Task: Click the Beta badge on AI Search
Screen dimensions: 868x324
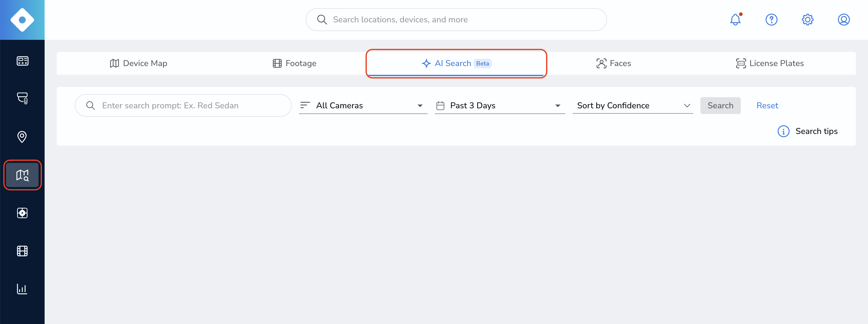Action: click(483, 63)
